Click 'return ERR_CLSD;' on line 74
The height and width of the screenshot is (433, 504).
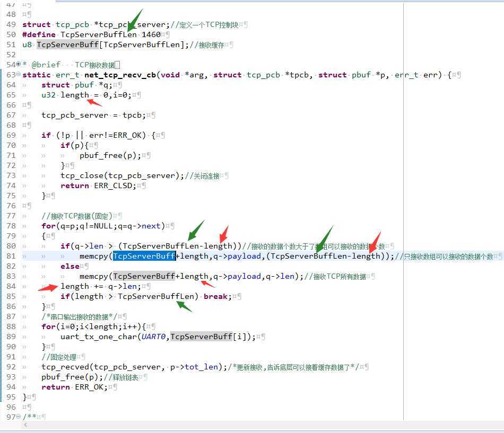coord(98,185)
